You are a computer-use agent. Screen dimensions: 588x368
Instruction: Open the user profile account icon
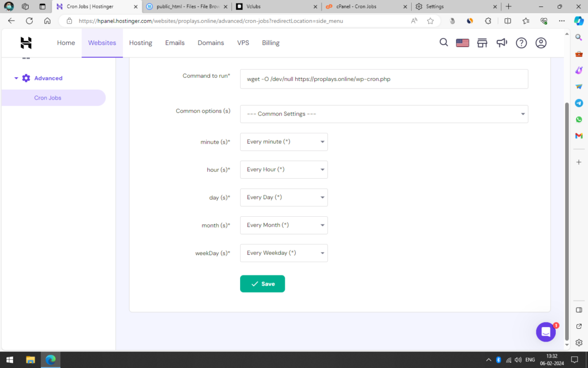[x=541, y=43]
